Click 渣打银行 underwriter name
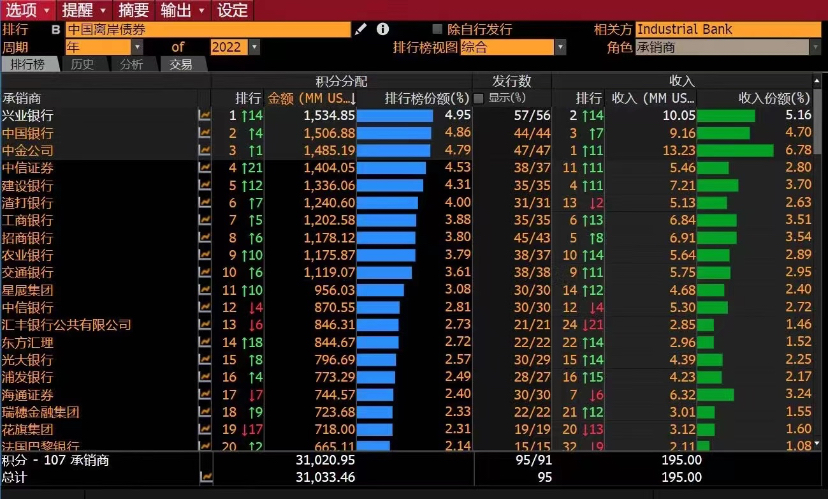 27,203
